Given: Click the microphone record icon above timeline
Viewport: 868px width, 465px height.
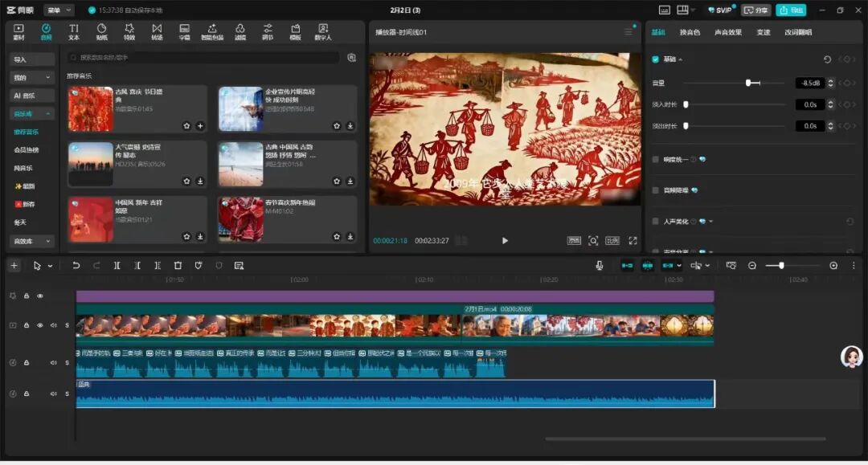Looking at the screenshot, I should [x=600, y=266].
